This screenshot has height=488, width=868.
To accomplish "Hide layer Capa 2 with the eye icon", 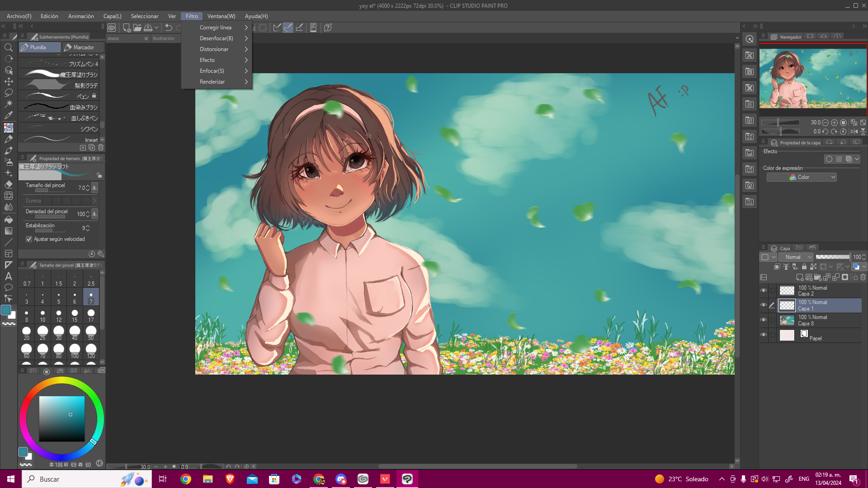I will (x=764, y=291).
